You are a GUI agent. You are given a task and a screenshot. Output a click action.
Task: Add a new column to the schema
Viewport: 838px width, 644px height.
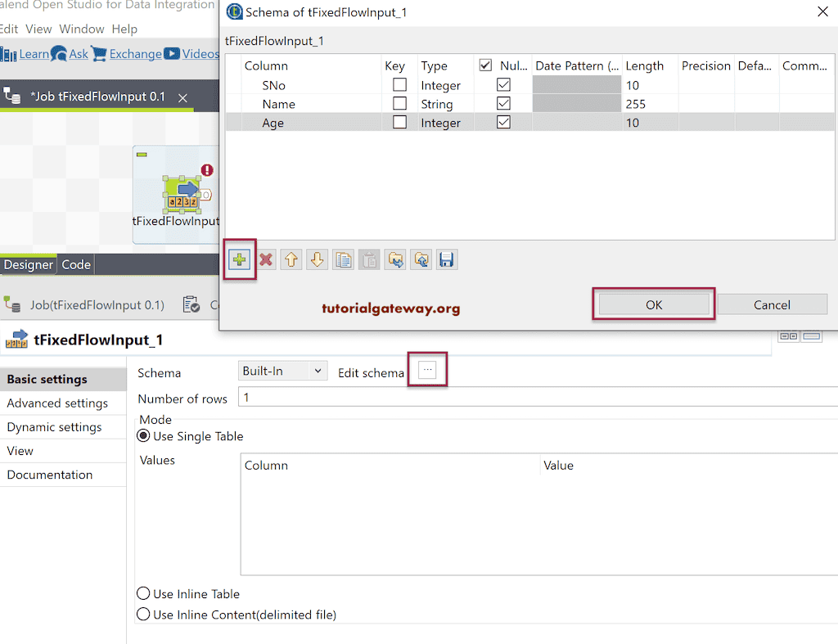pyautogui.click(x=238, y=259)
